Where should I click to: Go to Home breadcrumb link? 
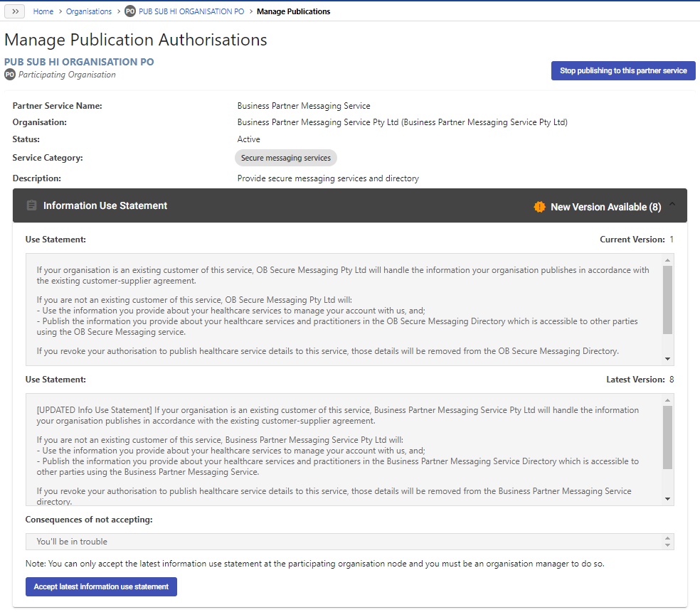click(x=43, y=11)
